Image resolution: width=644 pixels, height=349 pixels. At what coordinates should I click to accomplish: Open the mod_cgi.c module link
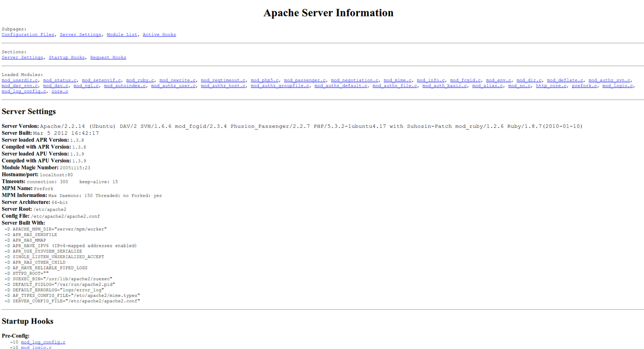86,86
